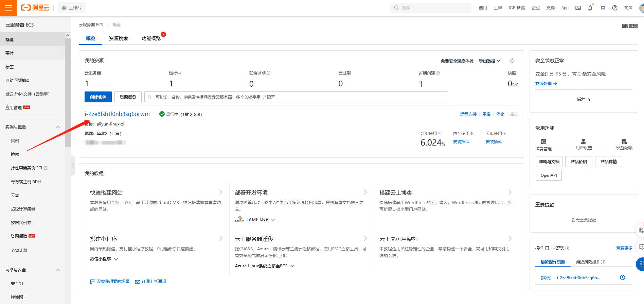Open the 工单 tickets menu
The width and height of the screenshot is (644, 304).
[x=498, y=8]
